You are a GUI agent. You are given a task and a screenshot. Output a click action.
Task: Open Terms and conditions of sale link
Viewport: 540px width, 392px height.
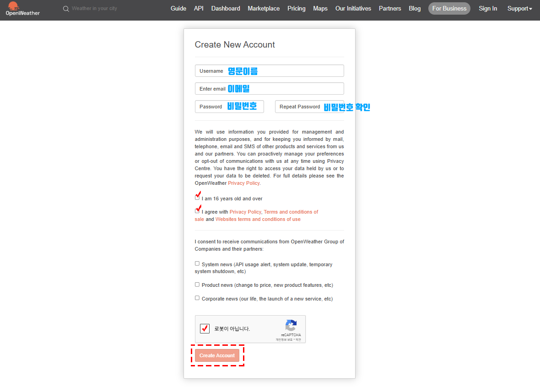(256, 215)
